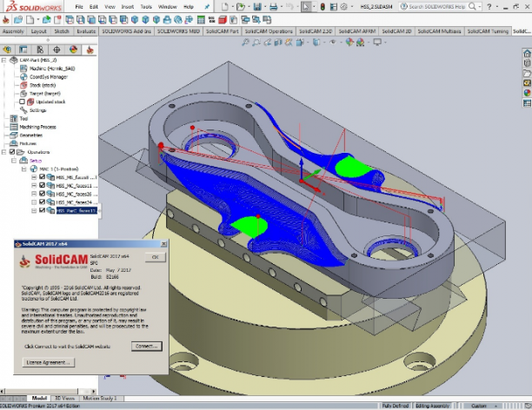The image size is (532, 410).
Task: Open the Help question mark dropdown
Action: [x=497, y=7]
